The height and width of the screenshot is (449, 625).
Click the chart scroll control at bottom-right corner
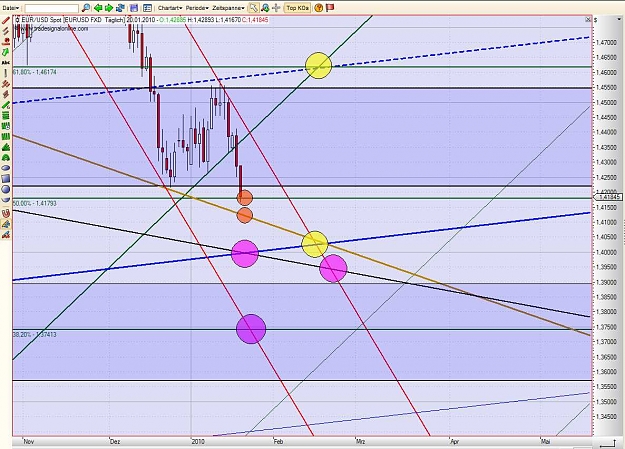[607, 443]
